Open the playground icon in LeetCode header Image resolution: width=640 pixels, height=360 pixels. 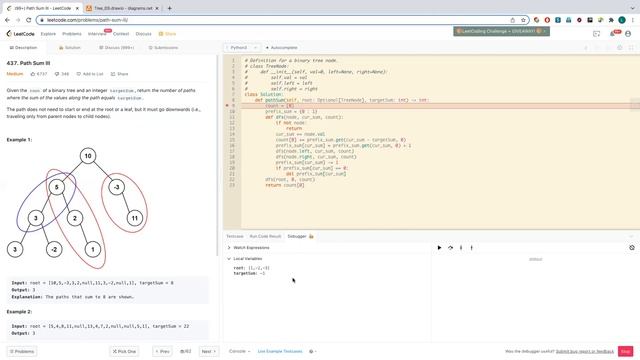(x=596, y=34)
